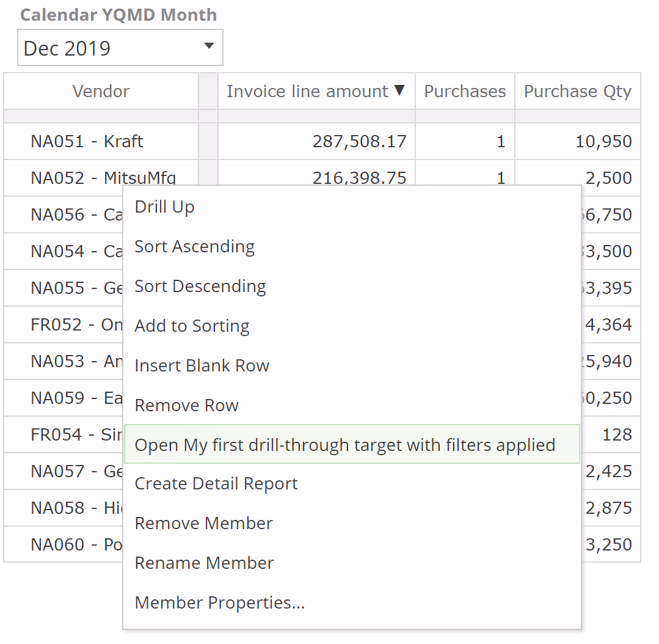The height and width of the screenshot is (644, 659).
Task: Select the NA051 - Kraft vendor row
Action: 87,142
